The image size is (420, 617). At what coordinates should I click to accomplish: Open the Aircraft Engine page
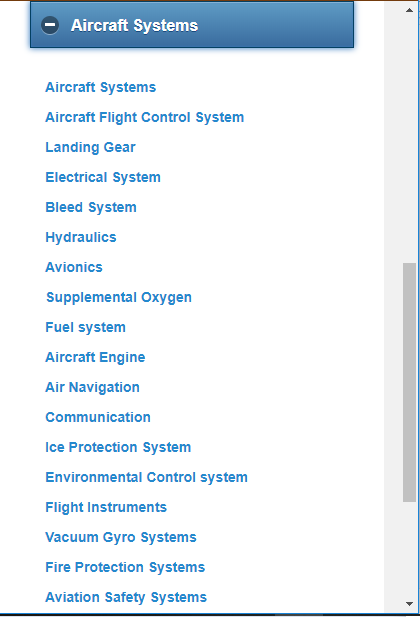[x=95, y=357]
